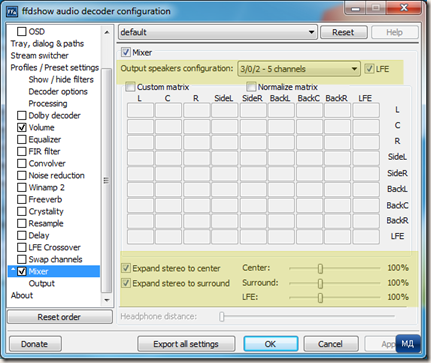Screen dimensions: 431x363
Task: Select Show / hide filters item
Action: tap(61, 80)
